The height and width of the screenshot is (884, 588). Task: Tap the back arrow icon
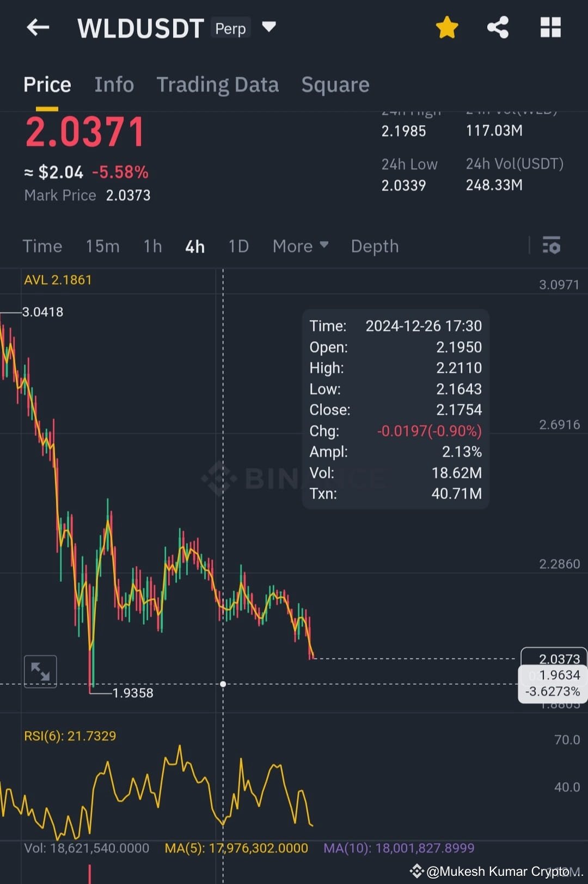pyautogui.click(x=38, y=27)
